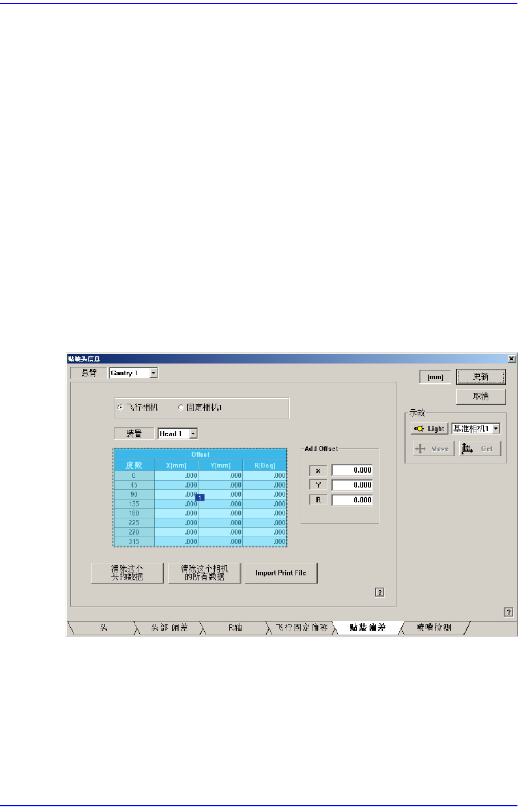Click the 度数 column header
The image size is (518, 812).
point(134,466)
